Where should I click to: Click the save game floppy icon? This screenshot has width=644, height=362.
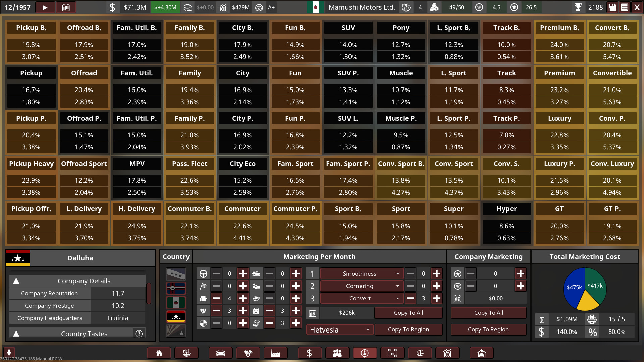[x=612, y=7]
